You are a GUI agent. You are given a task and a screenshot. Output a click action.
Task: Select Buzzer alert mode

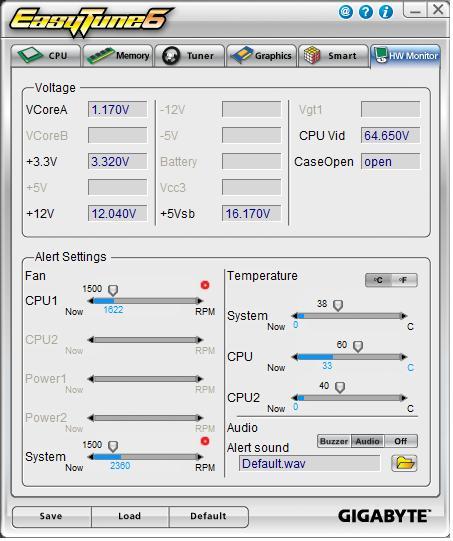(x=334, y=441)
